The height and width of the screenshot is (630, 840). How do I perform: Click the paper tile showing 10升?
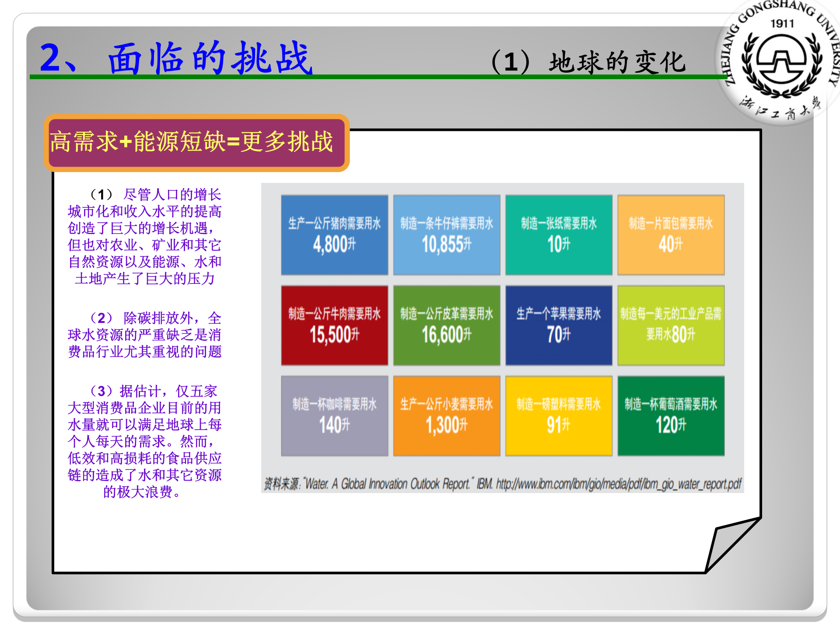(559, 235)
